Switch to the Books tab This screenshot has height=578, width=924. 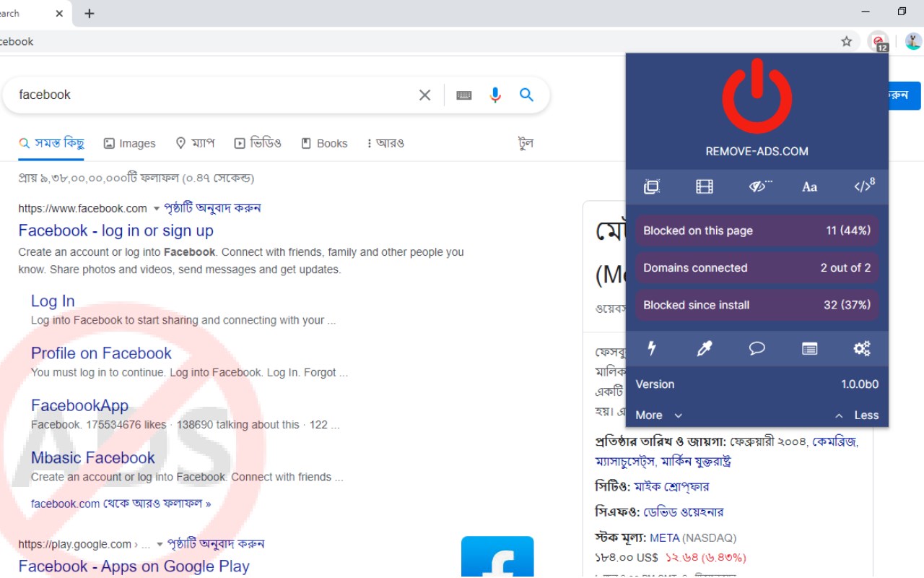point(324,143)
